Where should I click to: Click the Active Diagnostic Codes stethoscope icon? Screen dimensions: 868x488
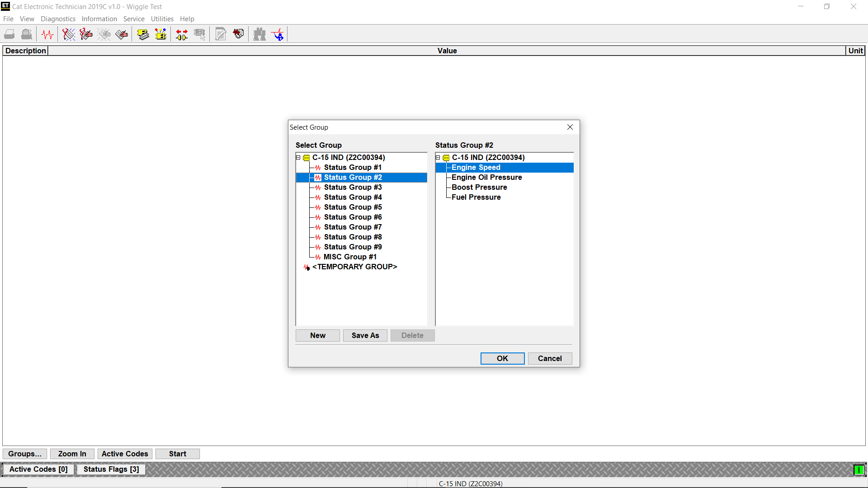coord(69,34)
